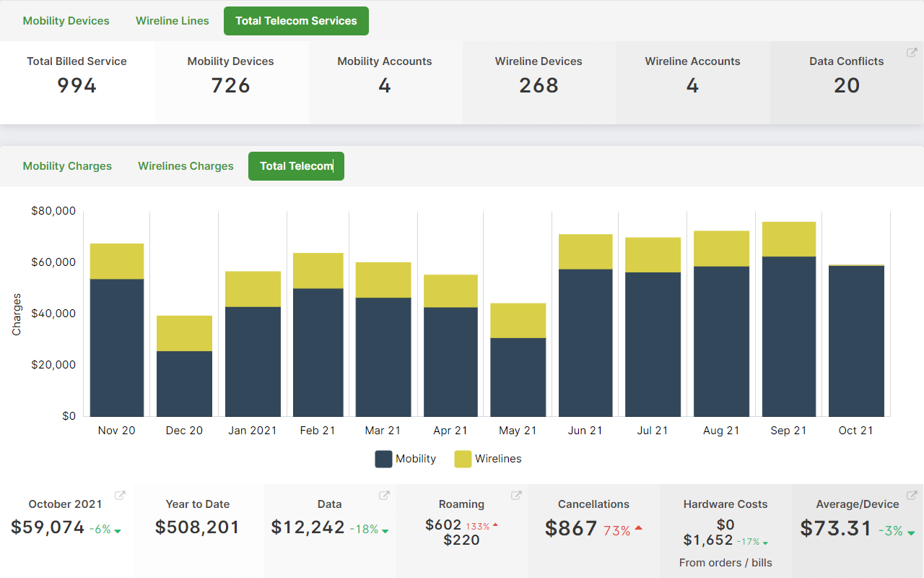This screenshot has width=924, height=578.
Task: Click the yellow Wirelines segment of Dec 20
Action: (x=184, y=333)
